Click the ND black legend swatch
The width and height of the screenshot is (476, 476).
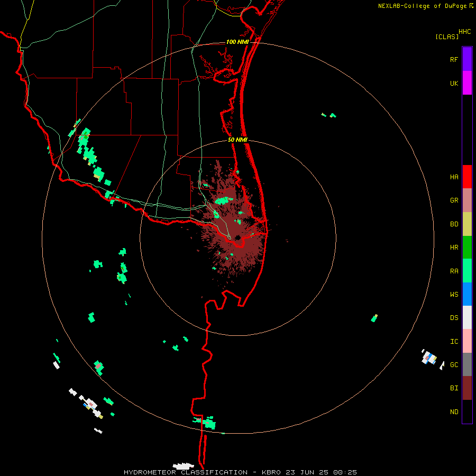[467, 411]
